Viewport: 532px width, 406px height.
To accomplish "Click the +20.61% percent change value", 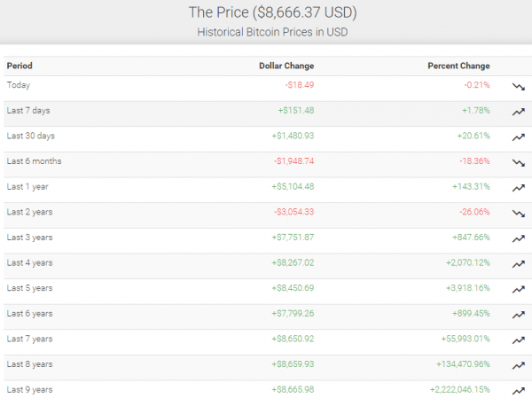I will coord(473,136).
